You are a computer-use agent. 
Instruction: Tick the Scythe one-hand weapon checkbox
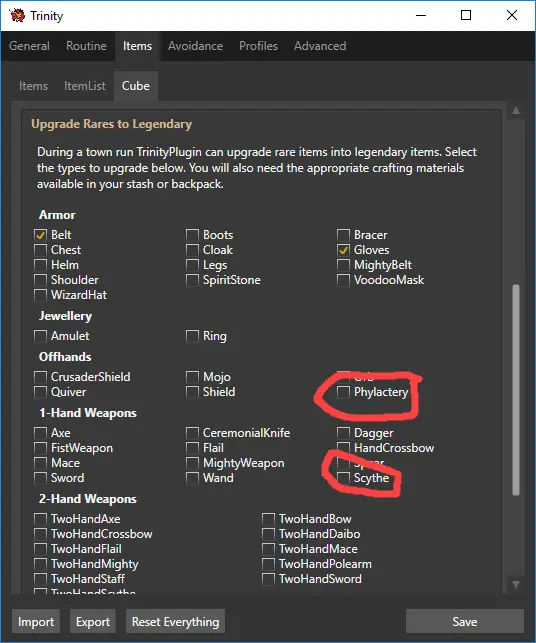pyautogui.click(x=343, y=478)
